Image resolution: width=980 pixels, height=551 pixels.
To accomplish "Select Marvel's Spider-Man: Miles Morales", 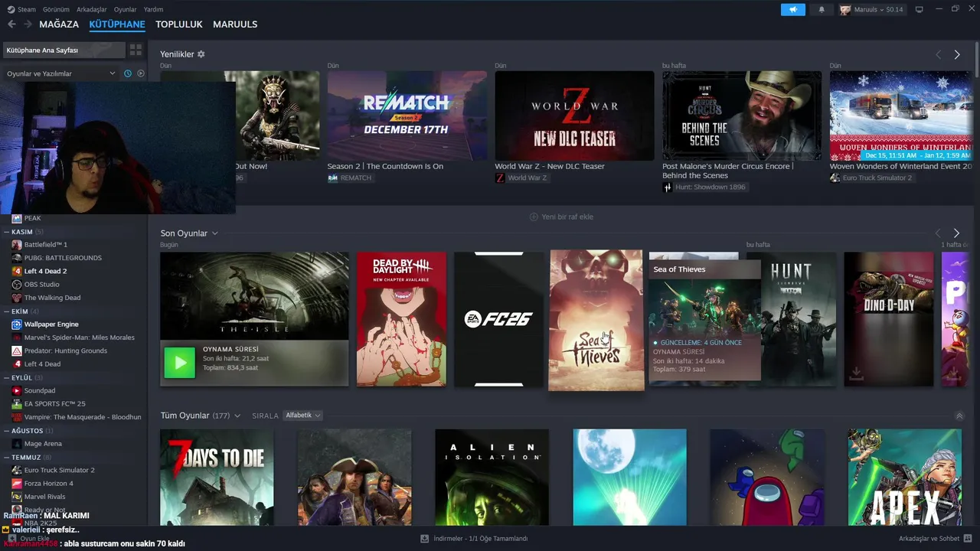I will [79, 337].
